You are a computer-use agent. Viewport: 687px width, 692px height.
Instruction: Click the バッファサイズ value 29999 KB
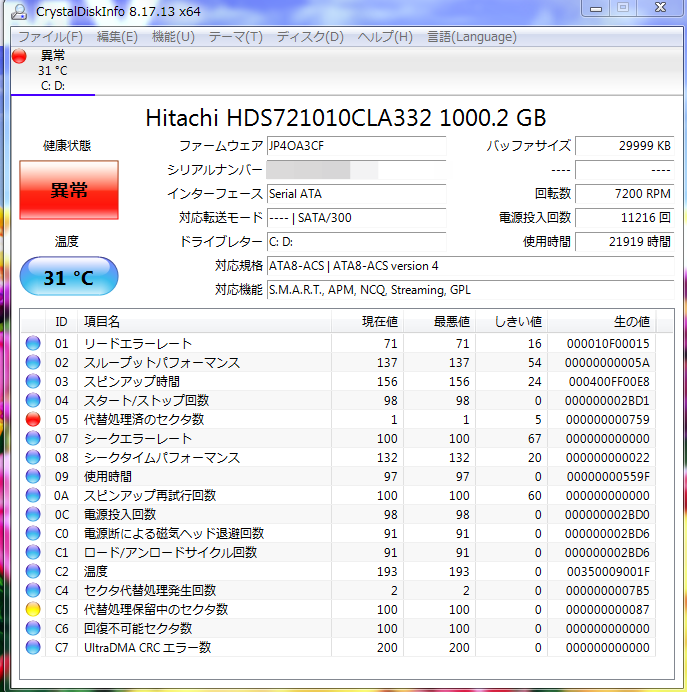[625, 146]
